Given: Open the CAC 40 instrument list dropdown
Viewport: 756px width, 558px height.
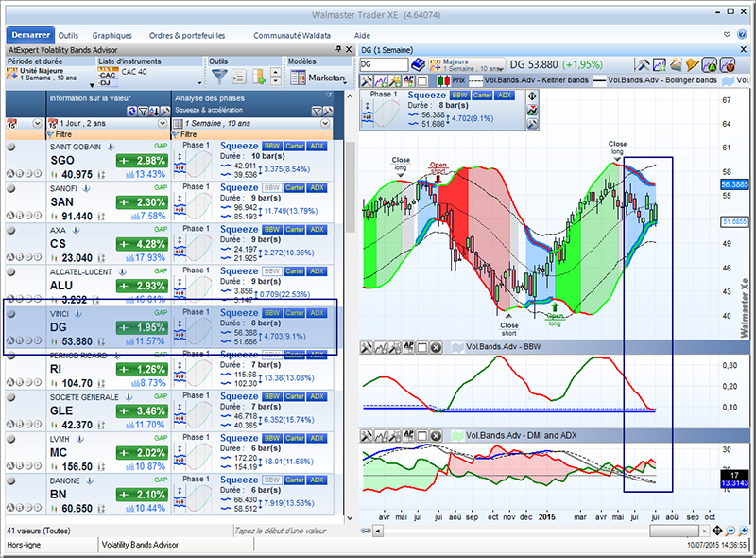Looking at the screenshot, I should (199, 83).
